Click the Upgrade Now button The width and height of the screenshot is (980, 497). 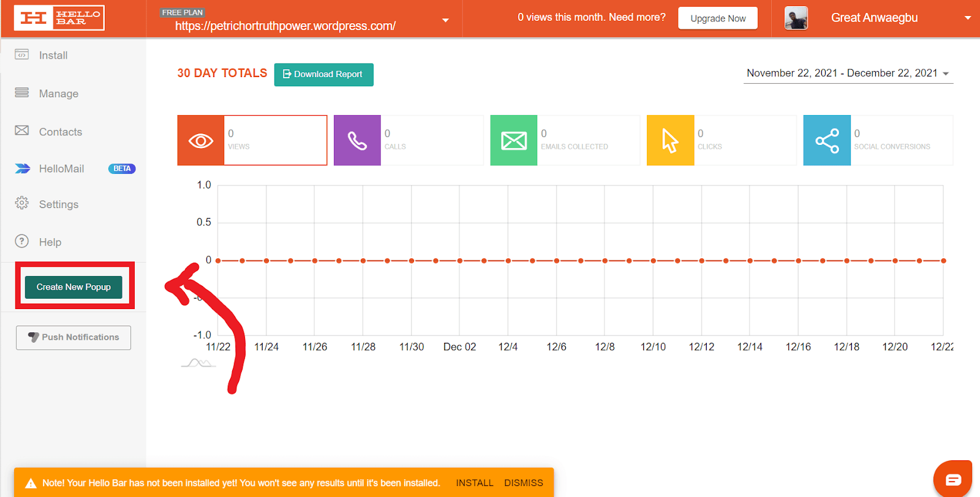[x=718, y=18]
